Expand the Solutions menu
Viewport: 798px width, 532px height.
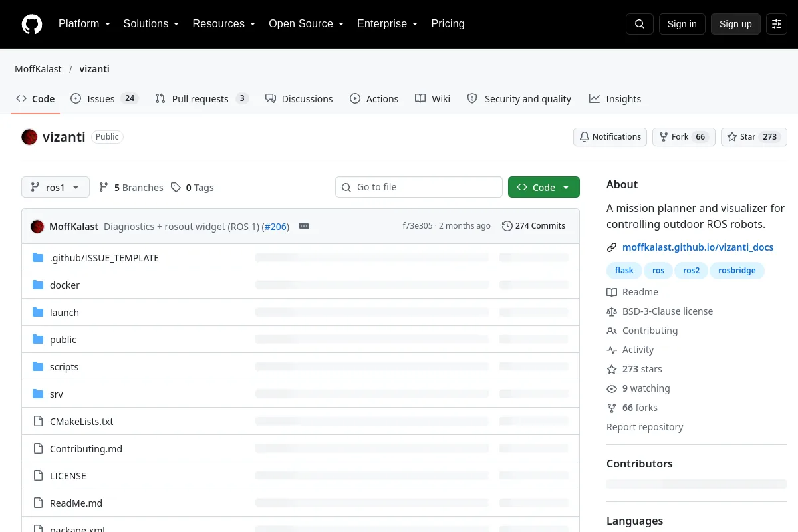click(x=151, y=24)
